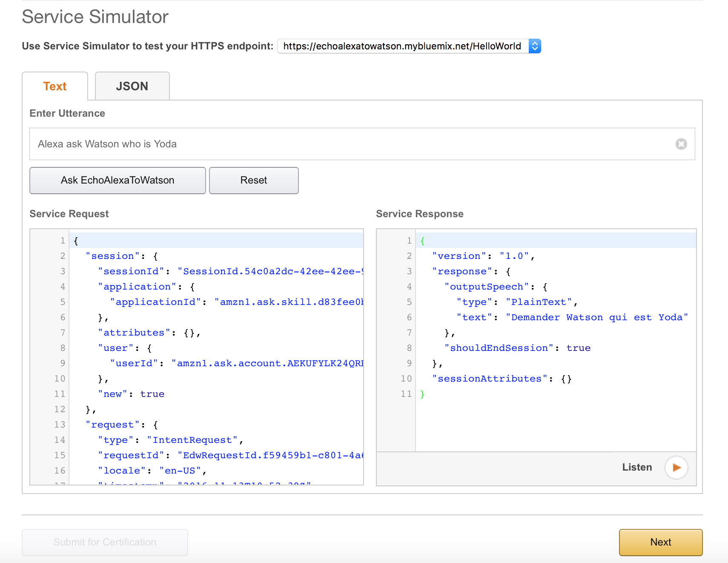Click the Next button

coord(661,542)
